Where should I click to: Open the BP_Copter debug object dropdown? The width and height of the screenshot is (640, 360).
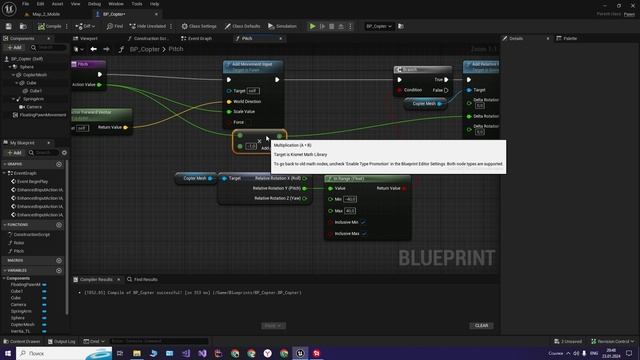coord(379,26)
